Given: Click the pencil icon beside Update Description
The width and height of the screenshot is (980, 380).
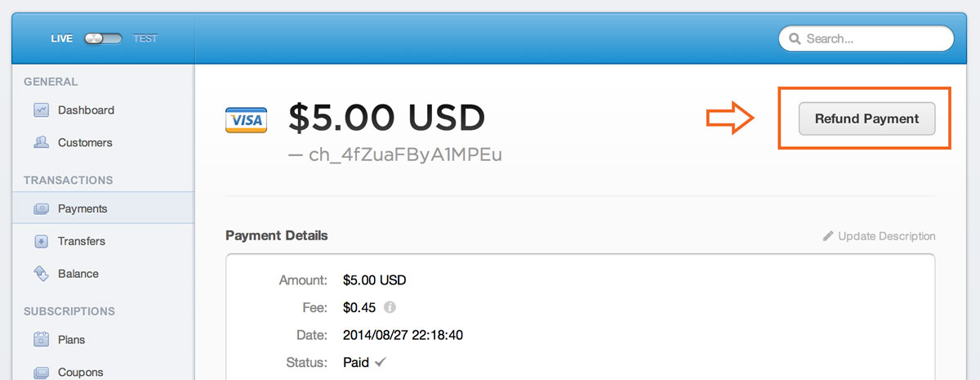Looking at the screenshot, I should [x=828, y=236].
